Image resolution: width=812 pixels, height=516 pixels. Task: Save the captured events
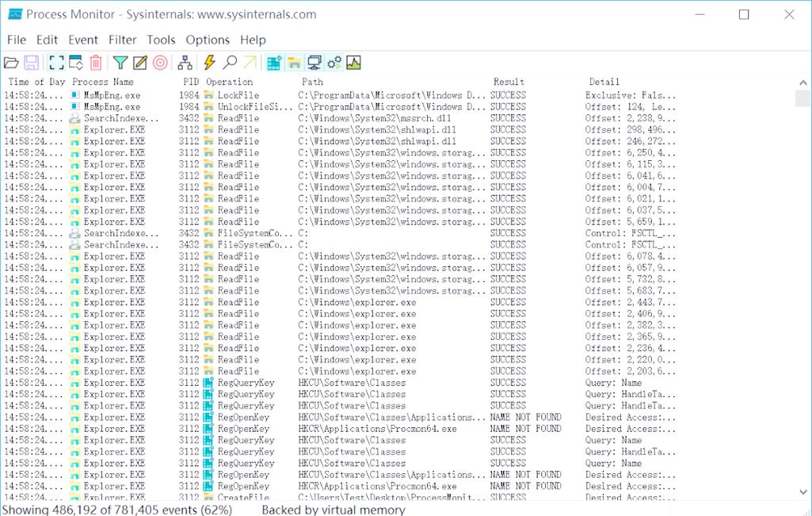pos(30,62)
